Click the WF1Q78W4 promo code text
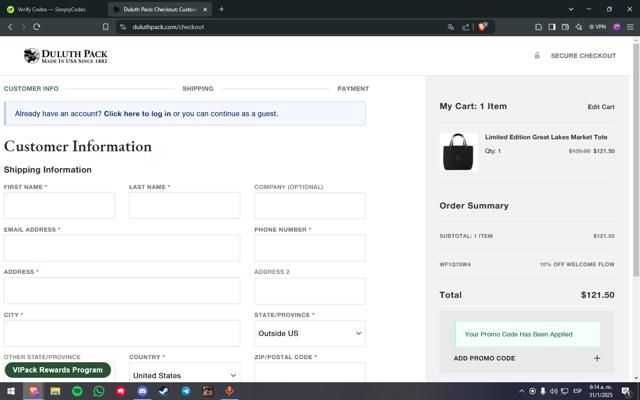This screenshot has width=640, height=400. [x=455, y=264]
